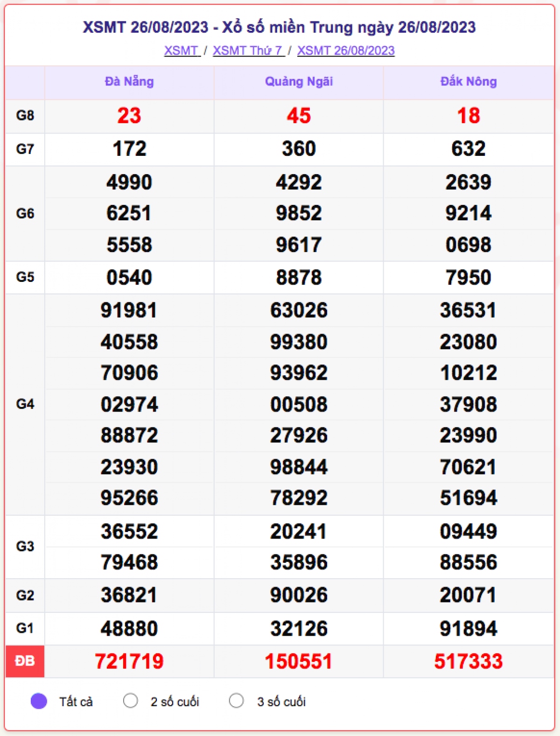Open the XSMT breadcrumb link

(x=182, y=50)
